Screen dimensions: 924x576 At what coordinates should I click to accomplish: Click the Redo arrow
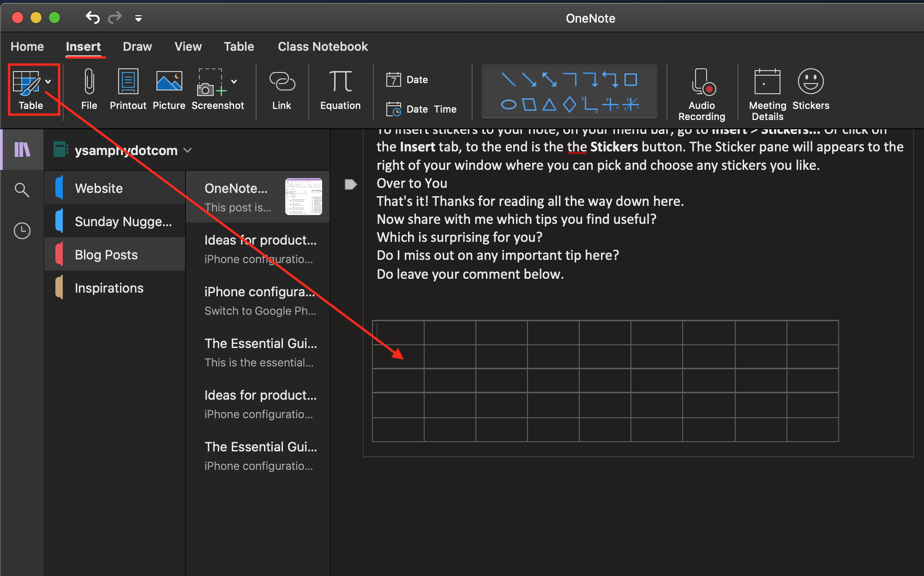(115, 18)
